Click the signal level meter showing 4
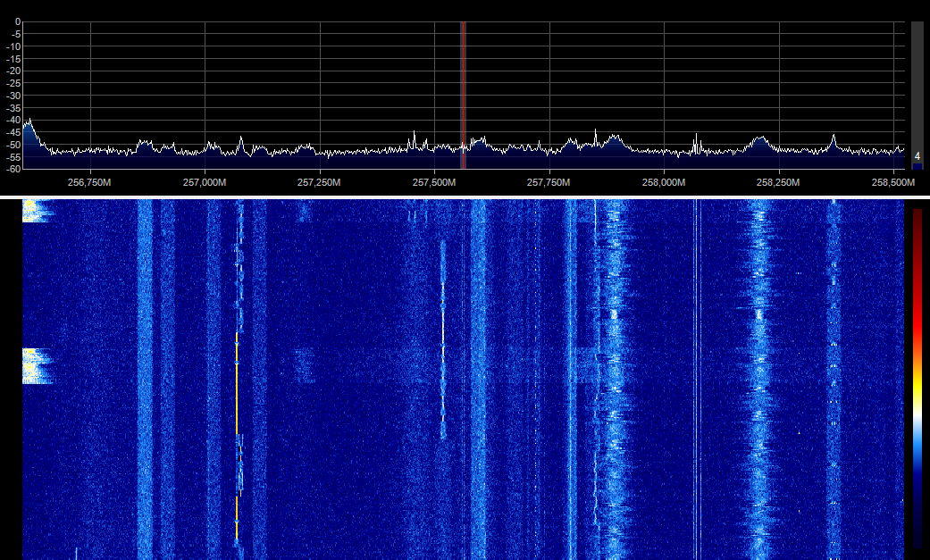930x560 pixels. pos(917,96)
